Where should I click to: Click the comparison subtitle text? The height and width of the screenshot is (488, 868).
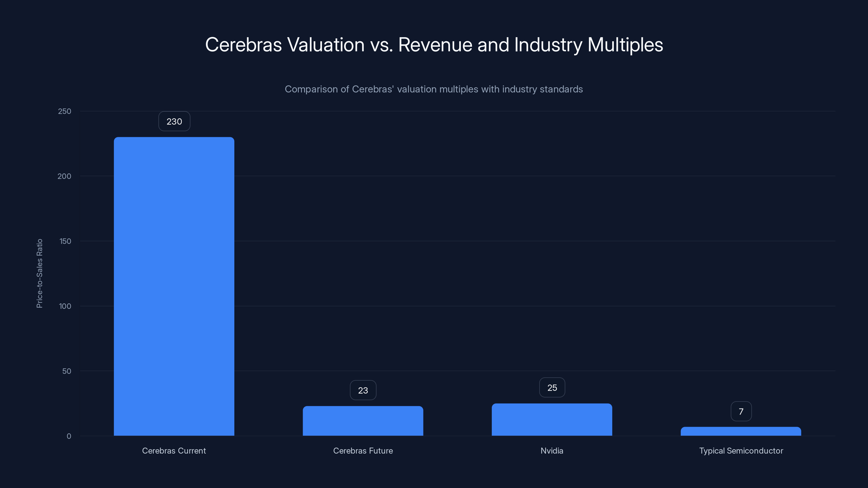tap(434, 89)
